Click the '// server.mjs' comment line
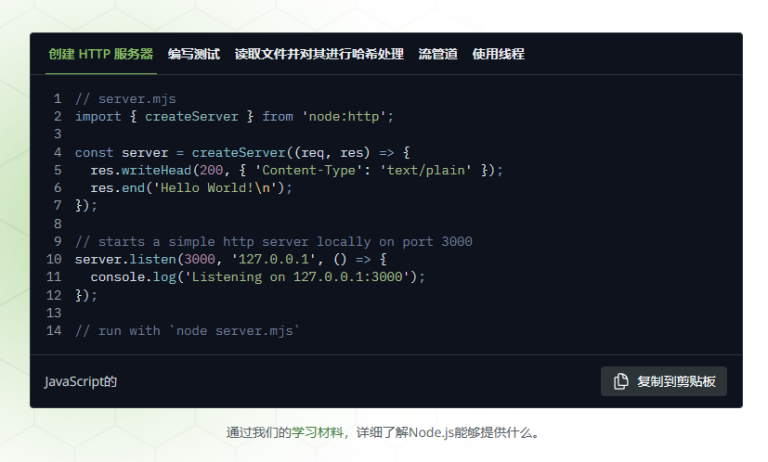The image size is (768, 462). coord(125,99)
